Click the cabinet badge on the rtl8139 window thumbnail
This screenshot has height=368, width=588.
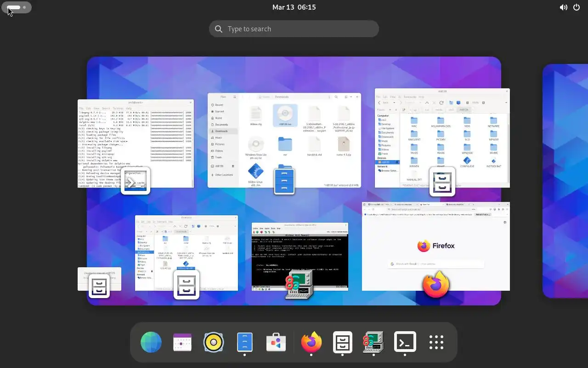[x=442, y=181]
